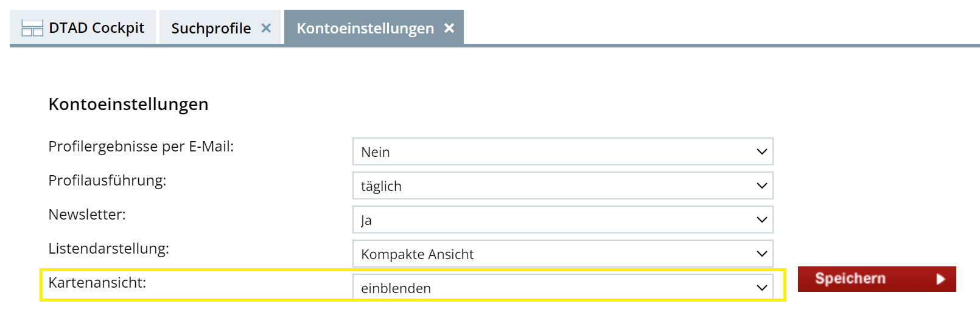This screenshot has height=315, width=980.
Task: Close the Kontoeinstellungen tab
Action: pos(449,28)
